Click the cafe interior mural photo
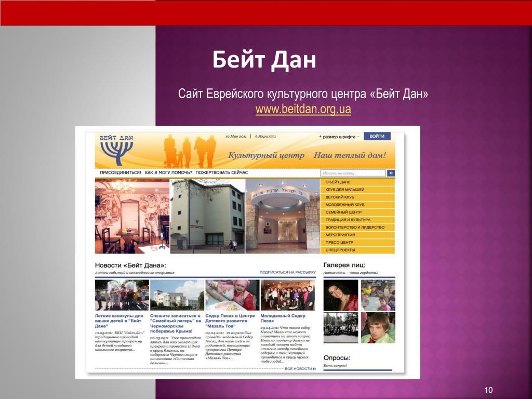Image resolution: width=532 pixels, height=399 pixels. coord(132,216)
